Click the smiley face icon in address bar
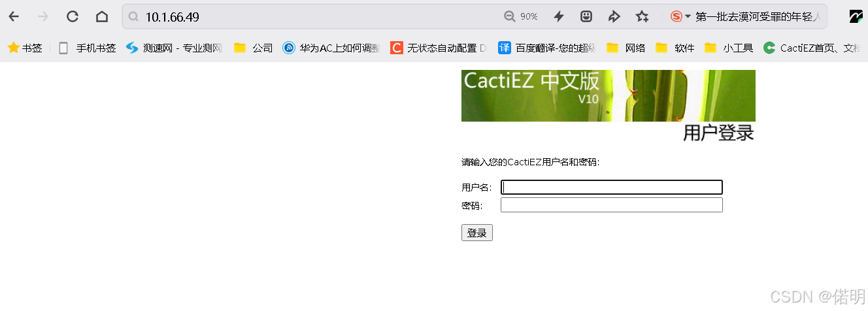The image size is (868, 311). tap(586, 16)
